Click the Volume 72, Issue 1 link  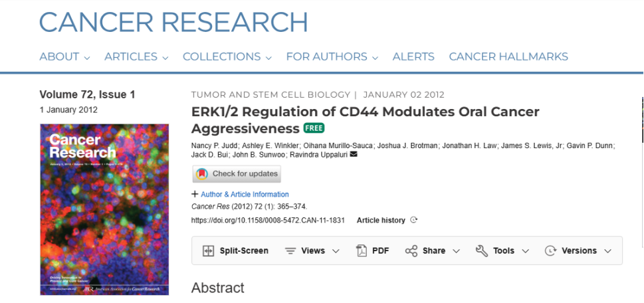87,95
